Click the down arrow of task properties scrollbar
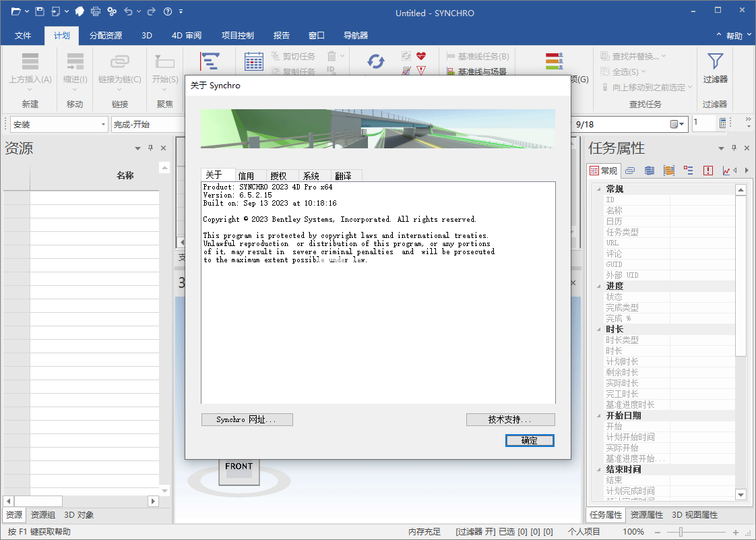The image size is (756, 540). tap(741, 495)
